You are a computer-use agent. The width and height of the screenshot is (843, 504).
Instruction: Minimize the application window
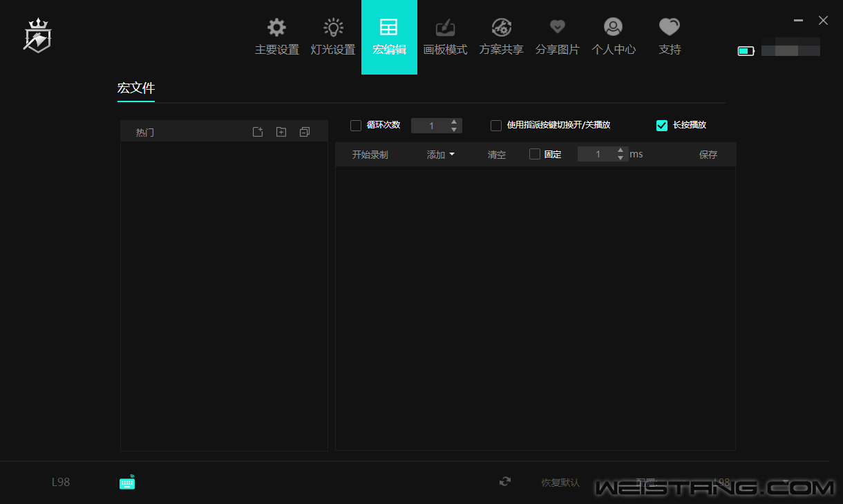[799, 21]
